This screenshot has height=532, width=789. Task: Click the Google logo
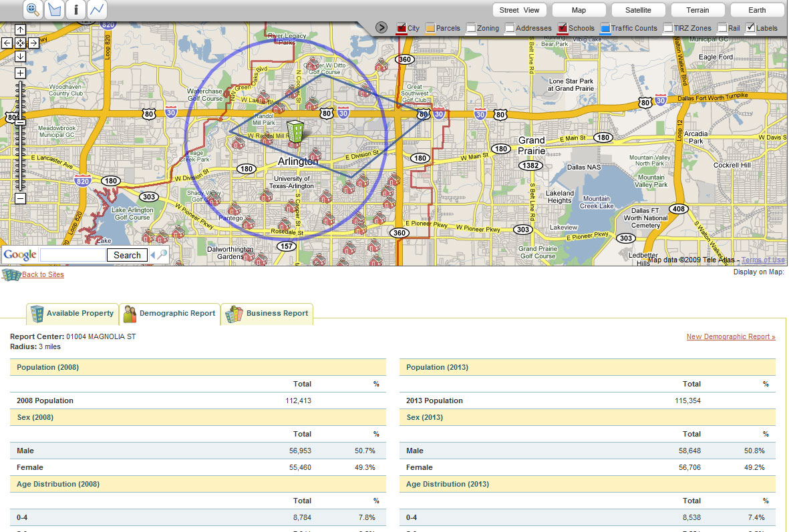[x=20, y=255]
